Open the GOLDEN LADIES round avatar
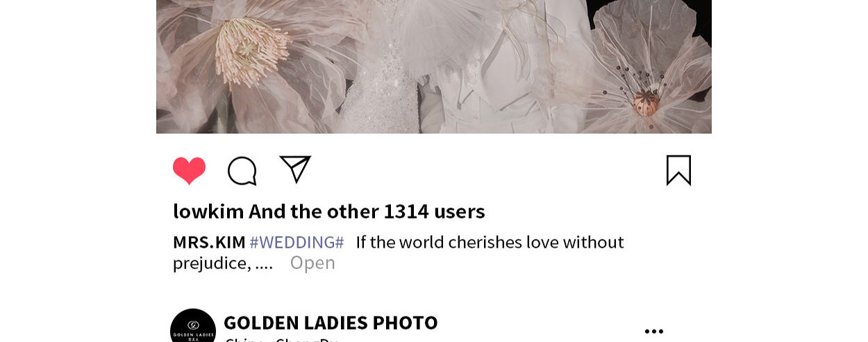The image size is (868, 342). (x=193, y=326)
